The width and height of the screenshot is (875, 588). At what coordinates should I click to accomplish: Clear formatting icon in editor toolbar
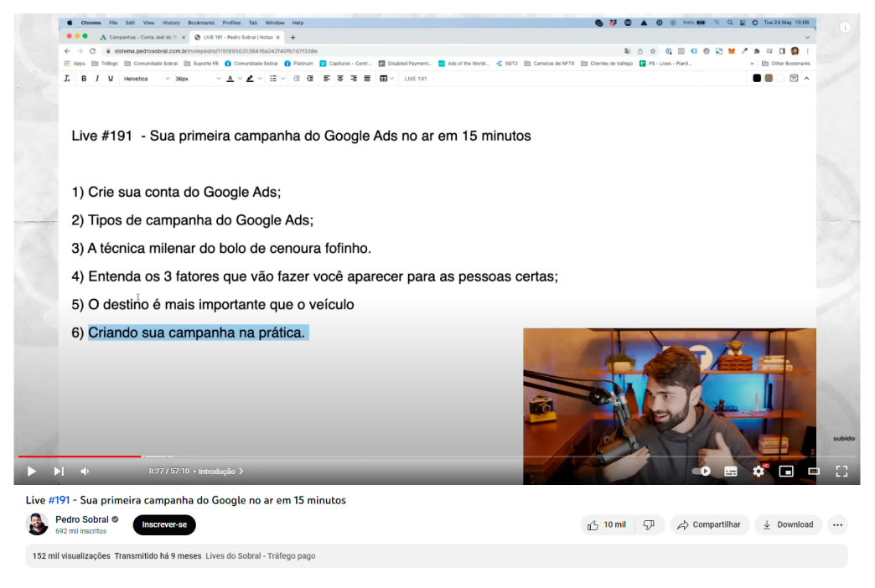pos(67,79)
